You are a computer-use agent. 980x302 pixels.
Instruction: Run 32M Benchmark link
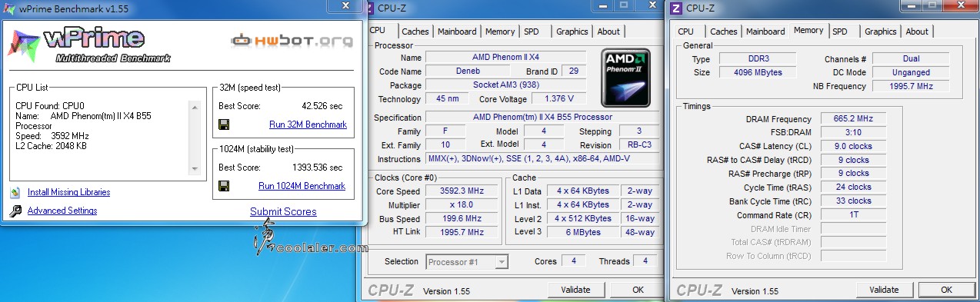(x=308, y=124)
